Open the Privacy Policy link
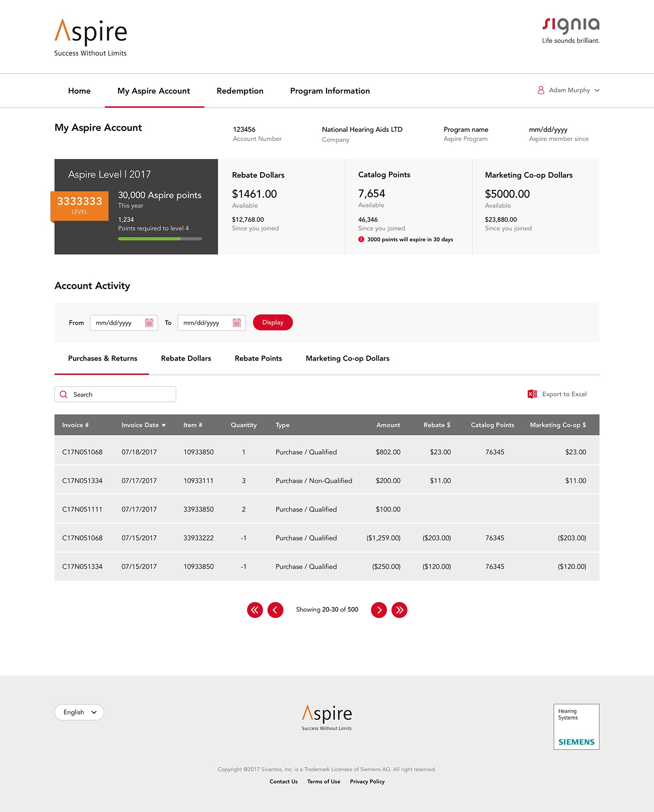 tap(367, 782)
